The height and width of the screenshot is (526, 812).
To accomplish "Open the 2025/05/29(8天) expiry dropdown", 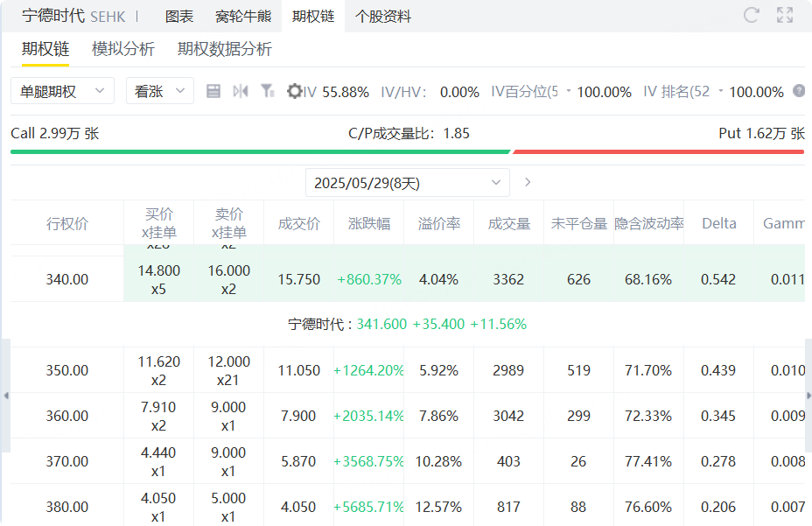I will pos(408,182).
